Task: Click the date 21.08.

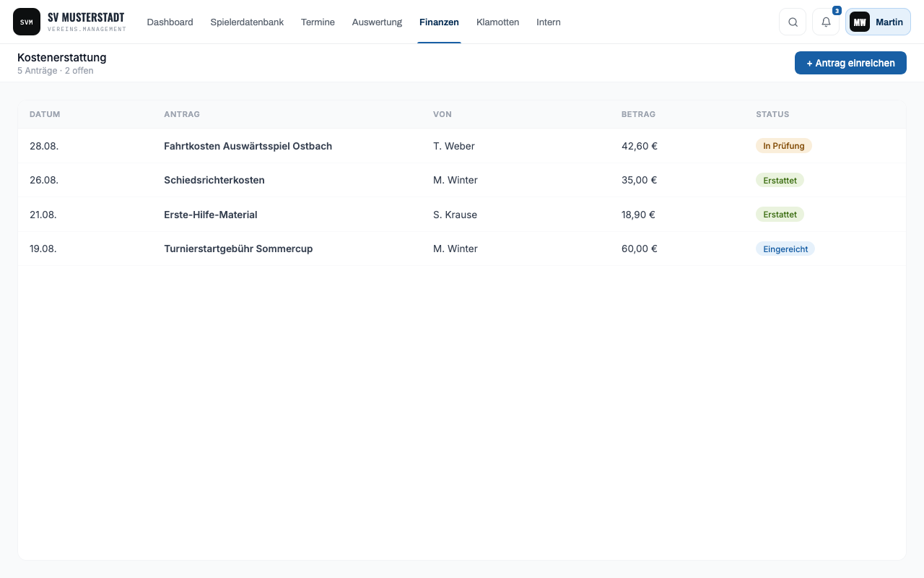Action: pos(43,215)
